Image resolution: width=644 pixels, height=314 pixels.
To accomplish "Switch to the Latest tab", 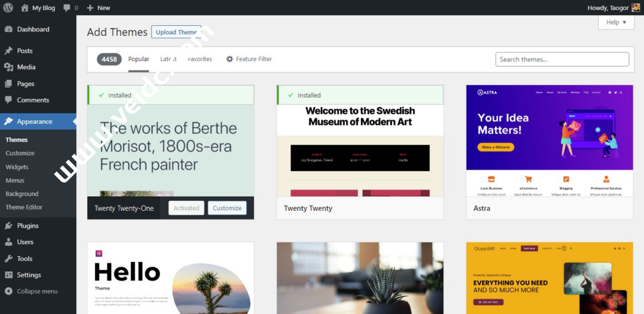I will tap(169, 59).
